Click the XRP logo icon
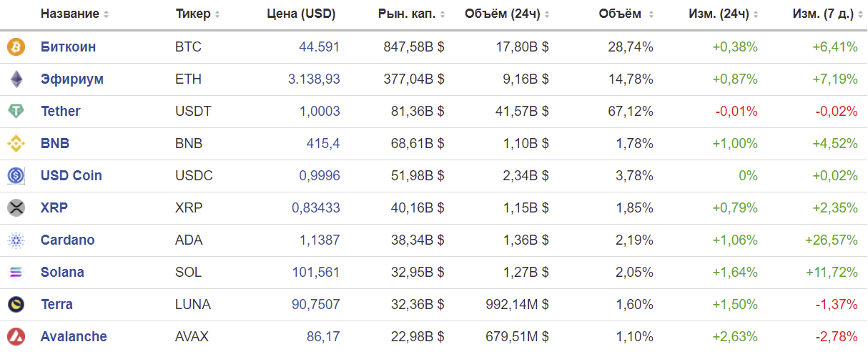The image size is (868, 357). click(16, 208)
